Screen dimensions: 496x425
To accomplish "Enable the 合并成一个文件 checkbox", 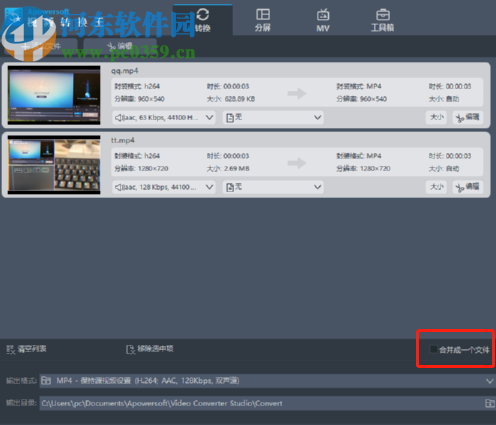I will tap(433, 349).
